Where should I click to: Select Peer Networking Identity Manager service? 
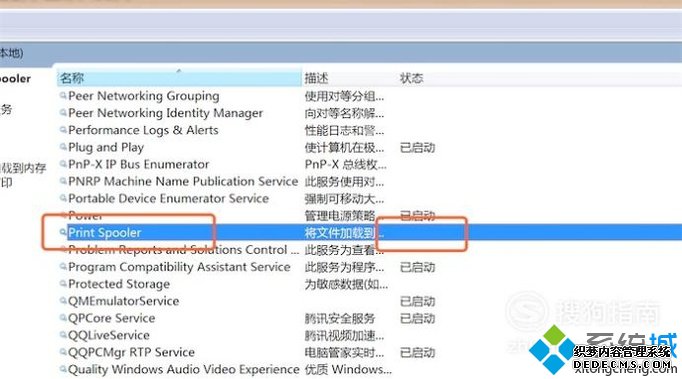click(165, 113)
